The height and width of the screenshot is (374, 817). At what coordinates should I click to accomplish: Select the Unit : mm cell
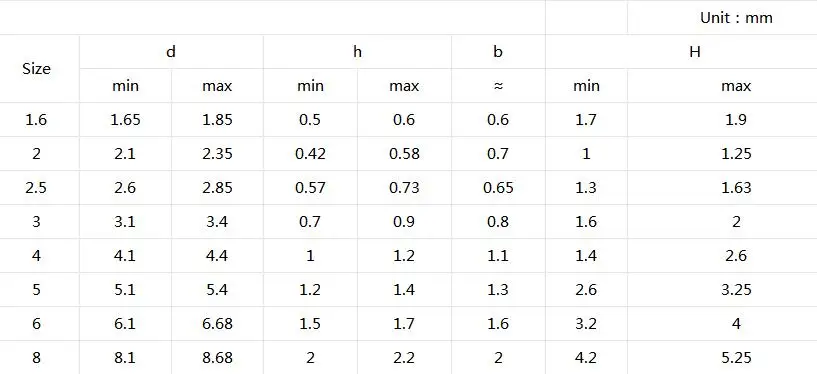click(736, 18)
